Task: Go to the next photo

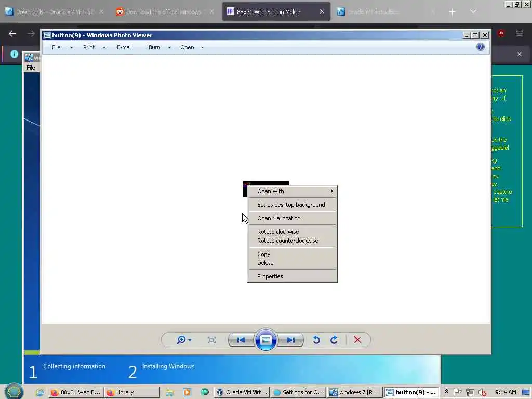Action: 291,340
